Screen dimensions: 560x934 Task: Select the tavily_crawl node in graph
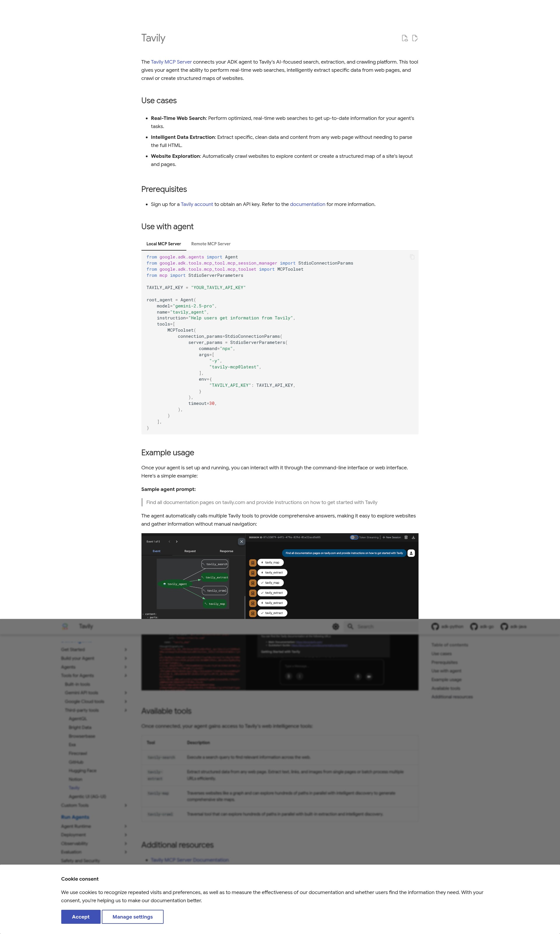[215, 591]
